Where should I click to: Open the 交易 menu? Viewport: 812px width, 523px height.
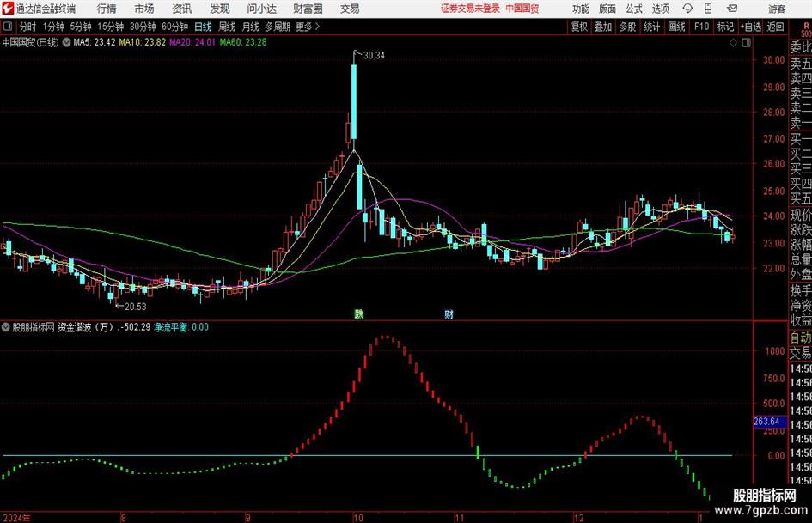point(350,9)
